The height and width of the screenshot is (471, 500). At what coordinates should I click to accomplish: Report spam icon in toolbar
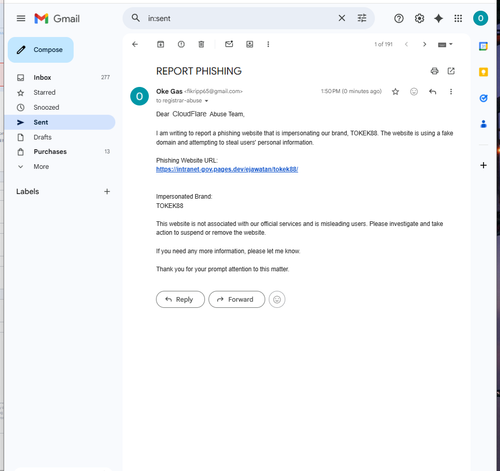click(181, 44)
